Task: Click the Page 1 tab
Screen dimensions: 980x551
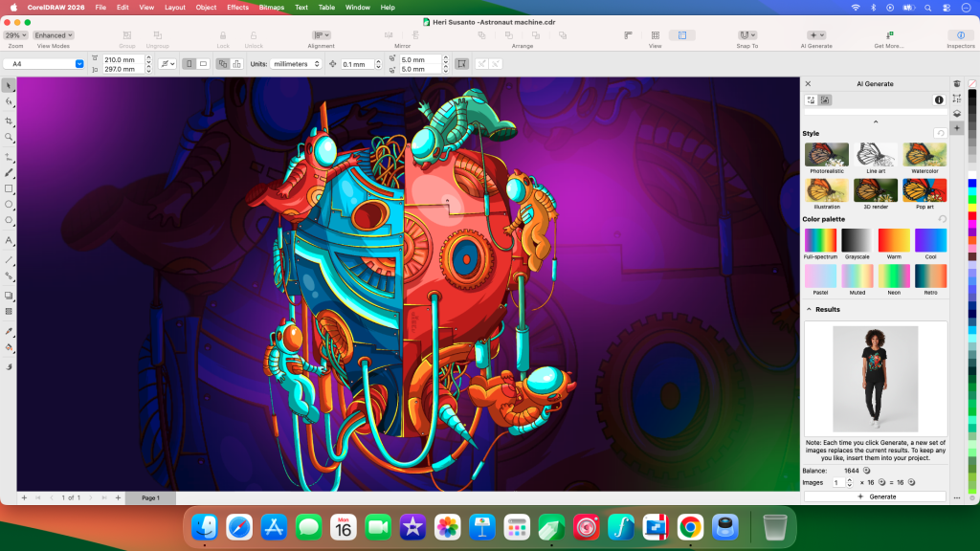Action: click(150, 497)
